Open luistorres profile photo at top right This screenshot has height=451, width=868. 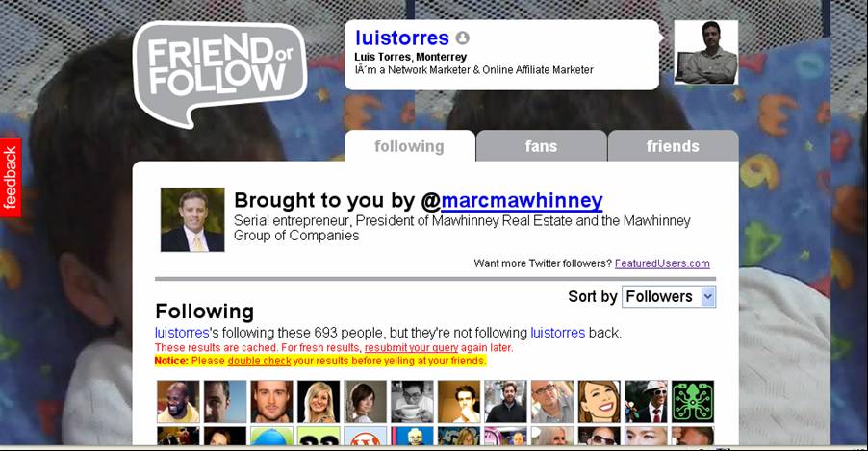pyautogui.click(x=705, y=53)
